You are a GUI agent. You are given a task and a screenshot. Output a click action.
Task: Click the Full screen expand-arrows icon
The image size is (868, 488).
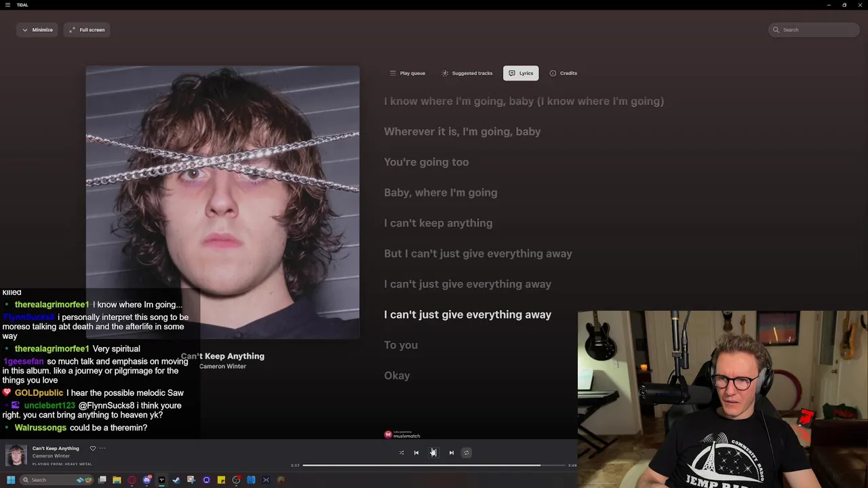tap(73, 30)
